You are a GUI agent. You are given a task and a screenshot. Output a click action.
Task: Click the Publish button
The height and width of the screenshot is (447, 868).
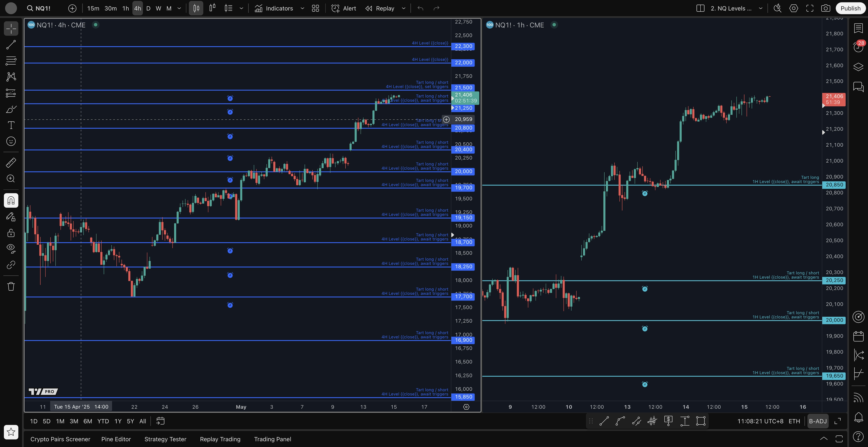click(x=850, y=8)
